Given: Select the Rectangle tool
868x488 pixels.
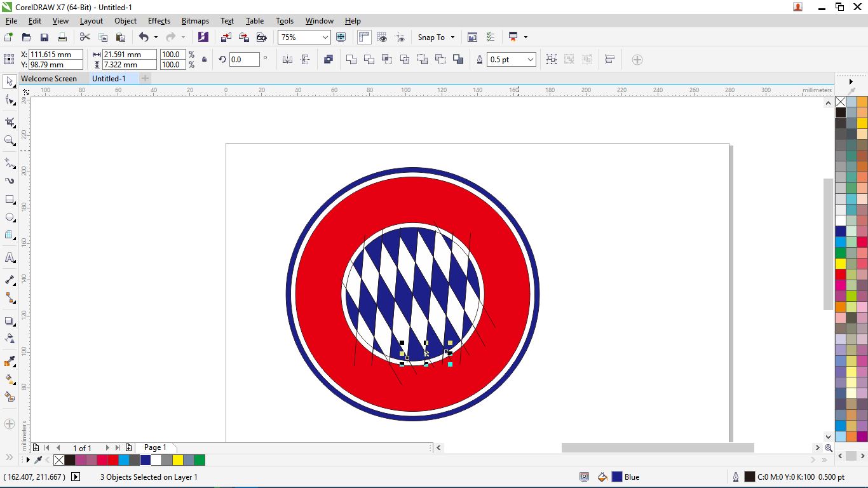Looking at the screenshot, I should tap(10, 200).
